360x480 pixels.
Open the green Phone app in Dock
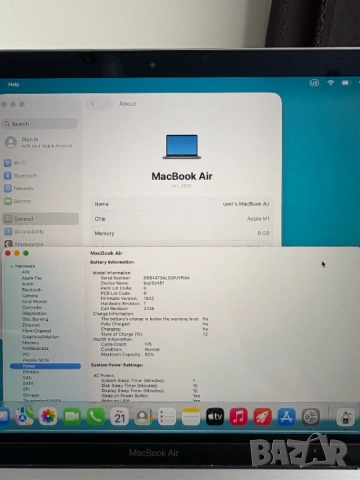(96, 416)
